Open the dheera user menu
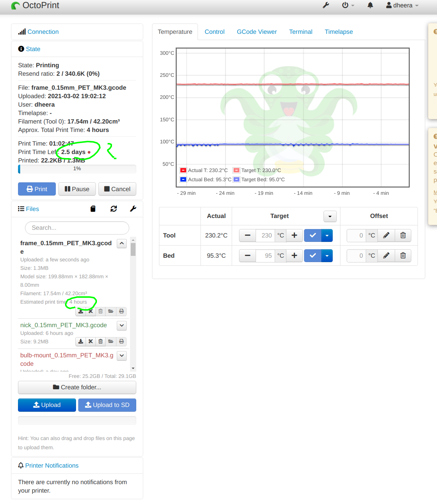Screen dimensions: 437x504 coord(402,6)
